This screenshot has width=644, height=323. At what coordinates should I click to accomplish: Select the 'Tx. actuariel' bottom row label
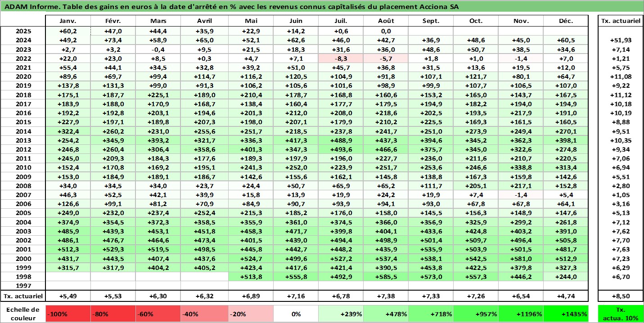[x=23, y=296]
